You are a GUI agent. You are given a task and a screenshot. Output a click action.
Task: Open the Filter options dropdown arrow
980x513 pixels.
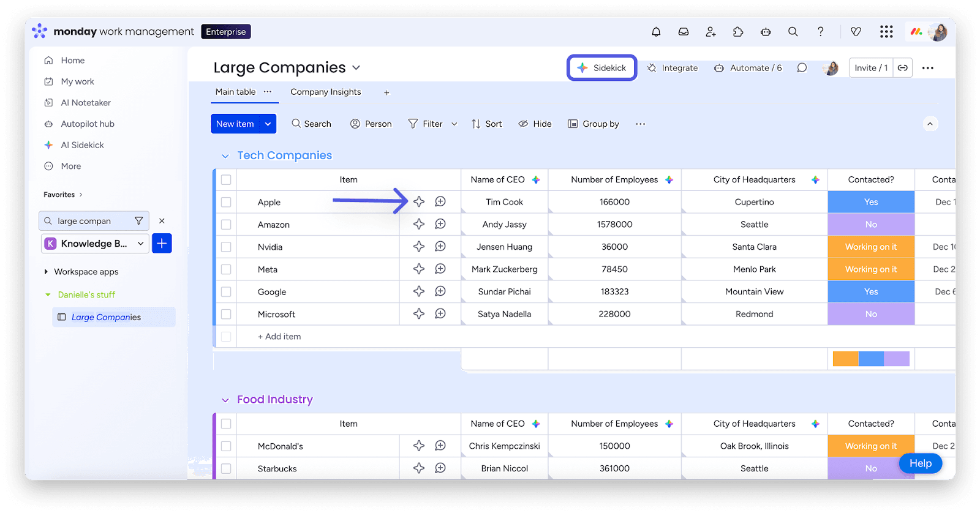pos(454,124)
